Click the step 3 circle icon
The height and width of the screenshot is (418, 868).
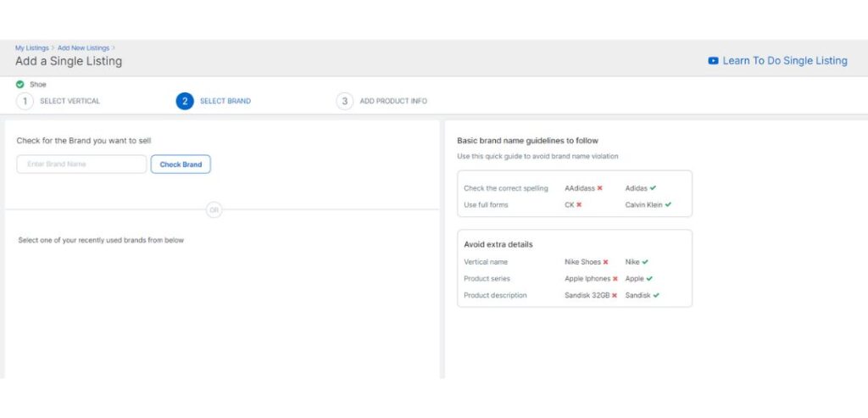(x=344, y=101)
